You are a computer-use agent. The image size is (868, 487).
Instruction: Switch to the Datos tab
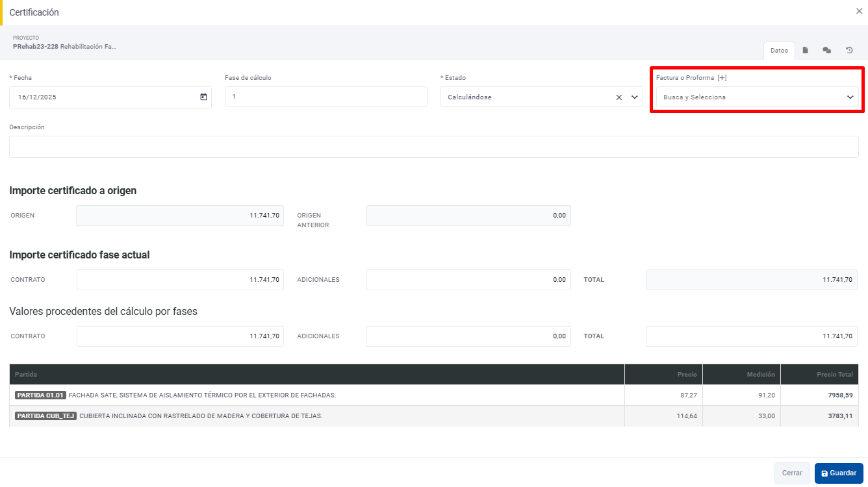tap(779, 51)
